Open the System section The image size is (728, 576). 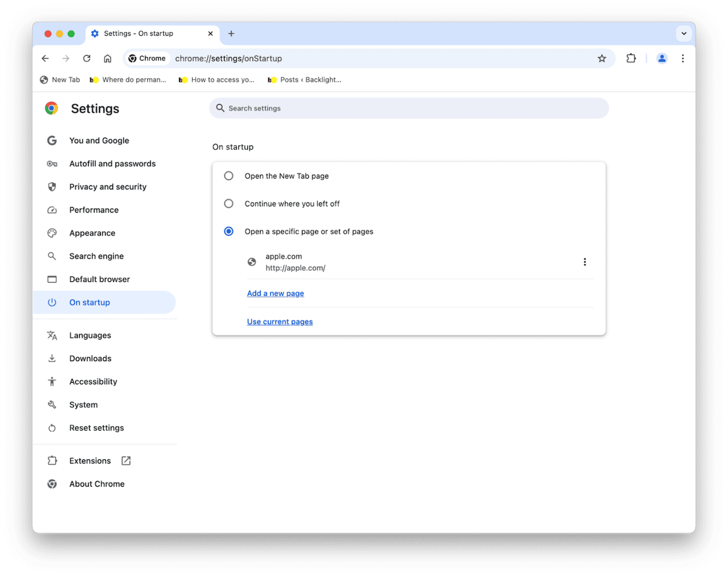click(x=104, y=405)
